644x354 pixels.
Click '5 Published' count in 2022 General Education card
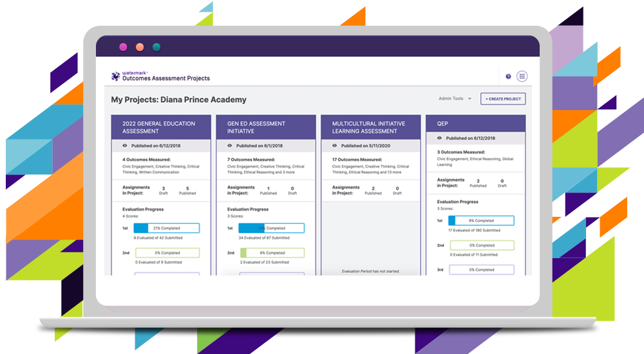point(187,191)
